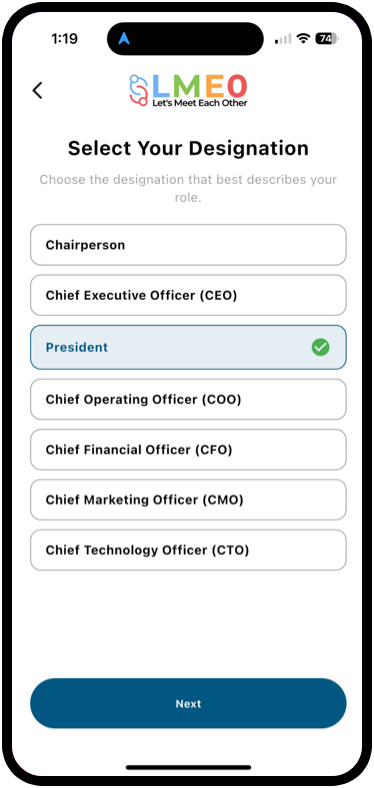Tap the blue location arrow indicator
This screenshot has height=788, width=374.
124,39
